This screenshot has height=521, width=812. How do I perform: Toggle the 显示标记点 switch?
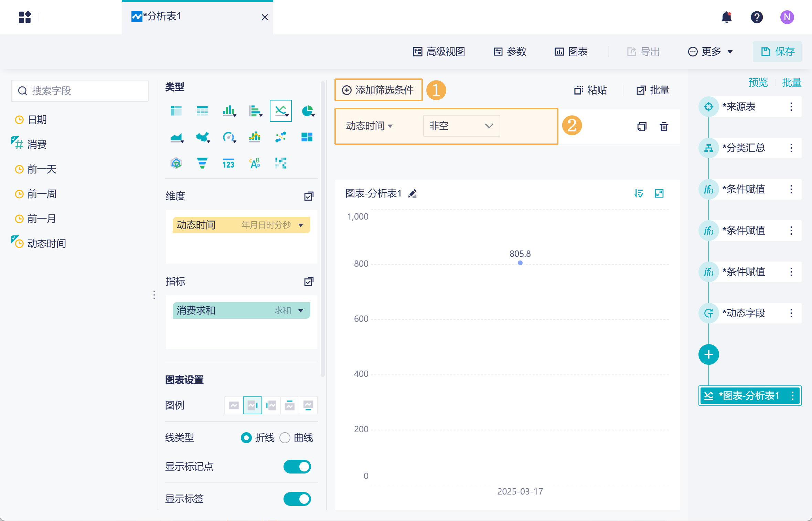[297, 467]
